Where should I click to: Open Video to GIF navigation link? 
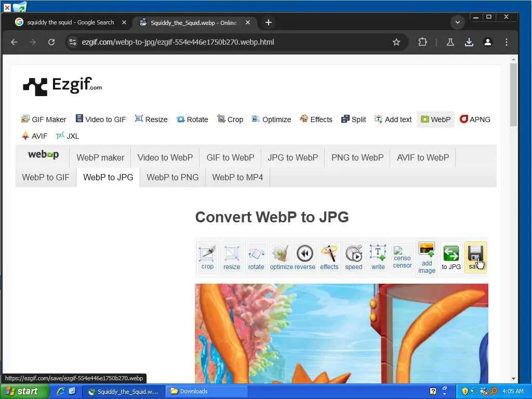point(101,119)
